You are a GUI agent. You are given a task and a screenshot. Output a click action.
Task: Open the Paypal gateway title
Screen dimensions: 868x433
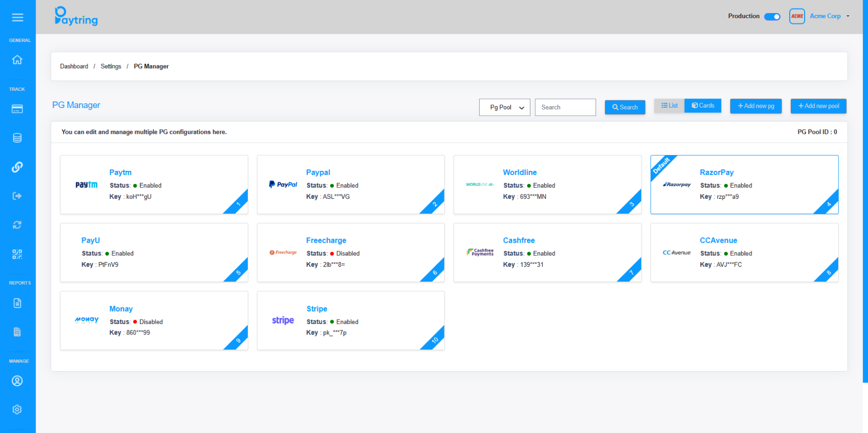pos(318,172)
